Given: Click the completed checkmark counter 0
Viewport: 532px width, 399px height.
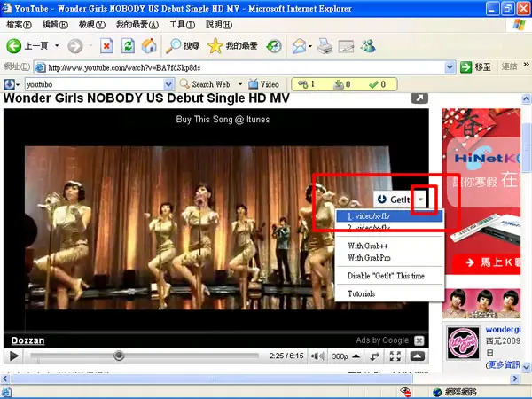Looking at the screenshot, I should 378,84.
